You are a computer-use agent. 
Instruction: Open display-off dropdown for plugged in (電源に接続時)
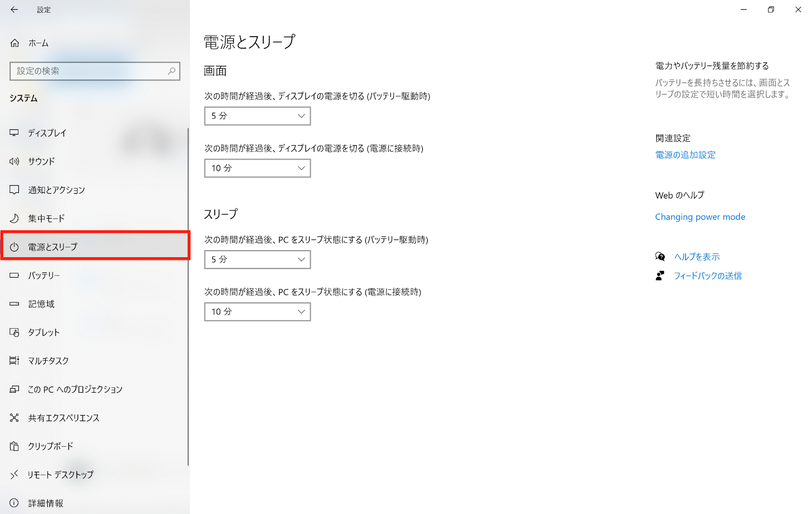(257, 168)
